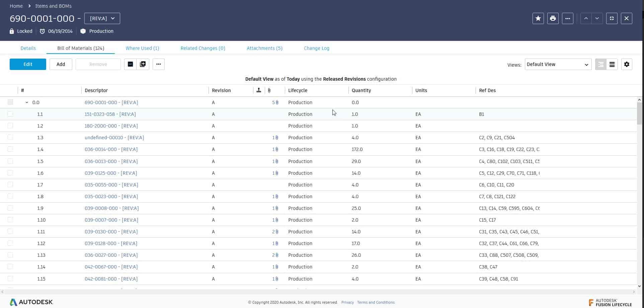Tick the checkbox for row 1.7

10,184
